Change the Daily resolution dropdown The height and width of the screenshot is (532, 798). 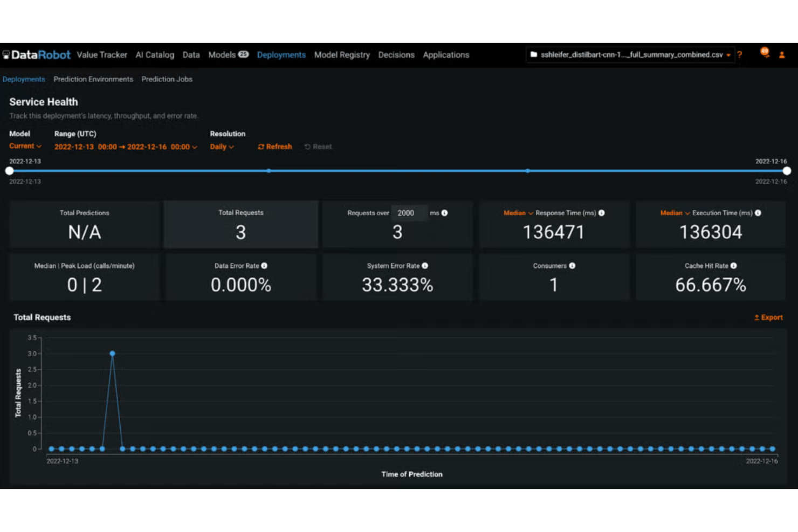pyautogui.click(x=222, y=147)
